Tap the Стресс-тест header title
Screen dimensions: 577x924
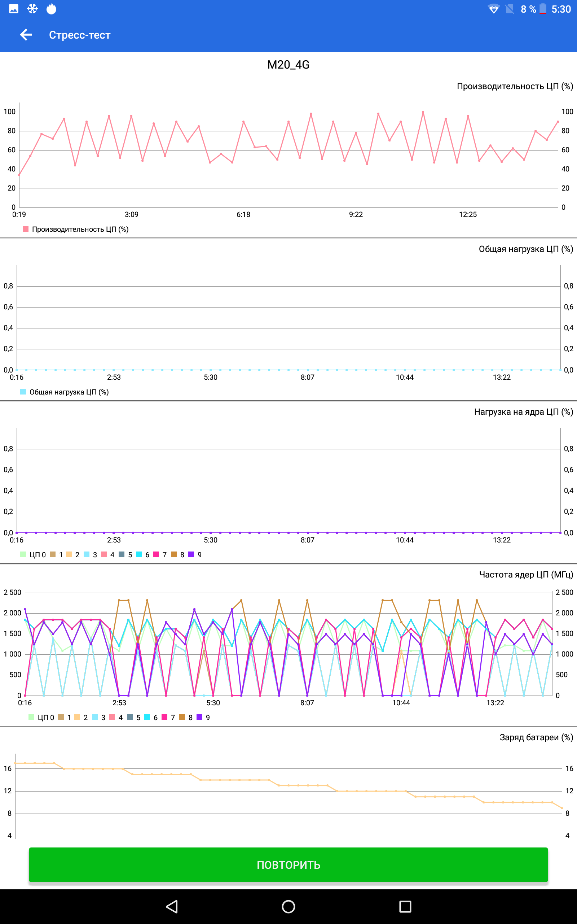click(80, 35)
